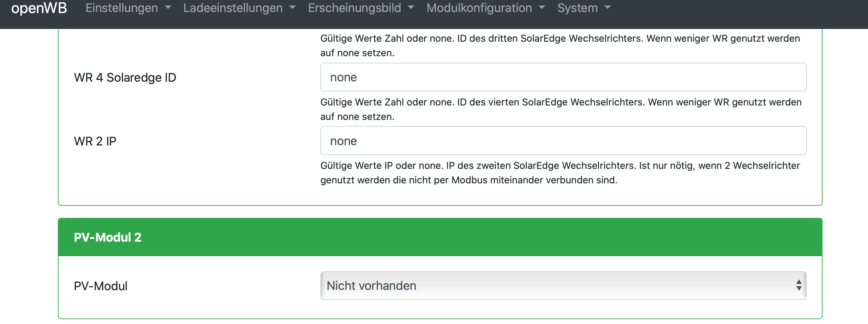Click the caret arrow beside Erscheinungsbild
Image resolution: width=868 pixels, height=324 pixels.
(x=411, y=8)
